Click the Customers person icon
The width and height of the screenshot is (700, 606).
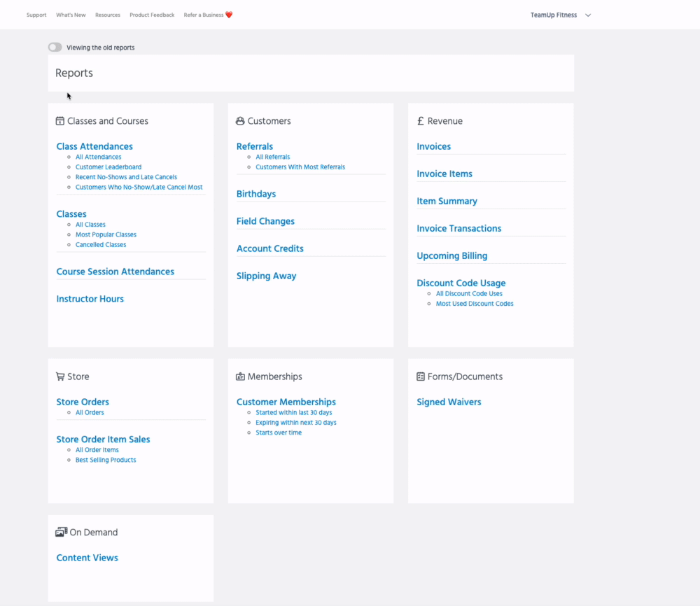pos(240,121)
